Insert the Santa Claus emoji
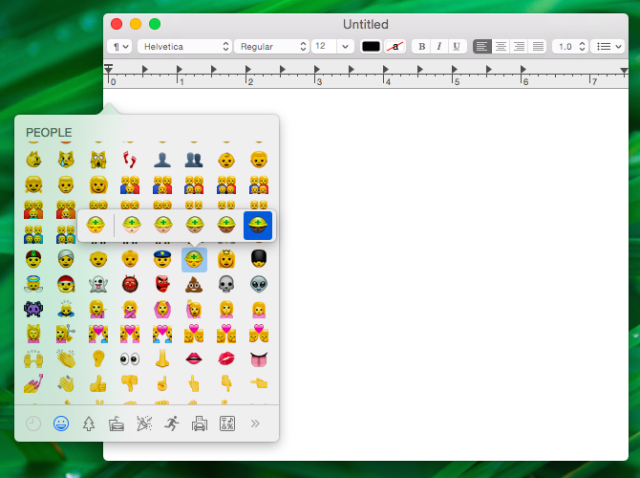This screenshot has height=478, width=640. click(66, 284)
